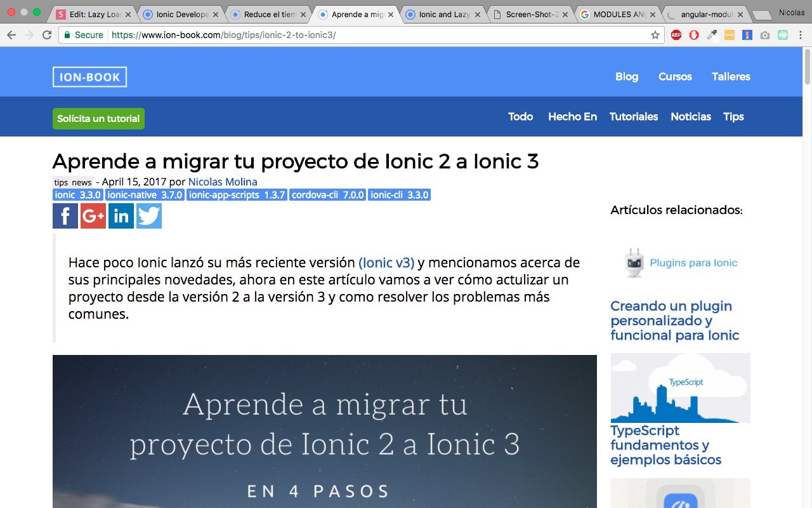Switch to the 'Edit: Lazy Load' tab

[x=92, y=14]
